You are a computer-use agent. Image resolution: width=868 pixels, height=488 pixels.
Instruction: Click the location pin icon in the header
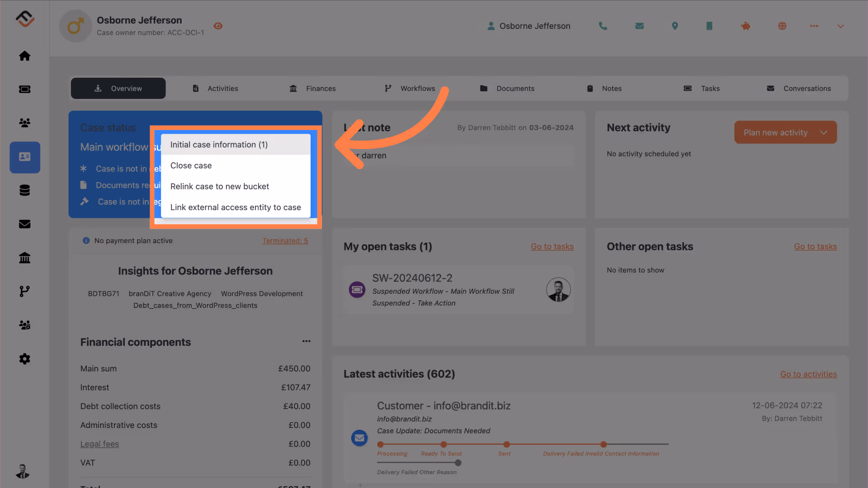[675, 26]
